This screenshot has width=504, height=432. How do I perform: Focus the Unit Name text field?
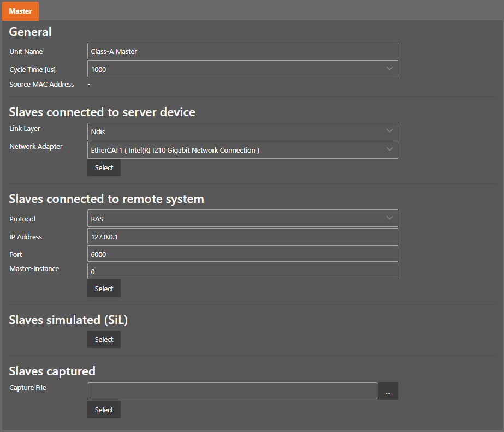pyautogui.click(x=242, y=51)
